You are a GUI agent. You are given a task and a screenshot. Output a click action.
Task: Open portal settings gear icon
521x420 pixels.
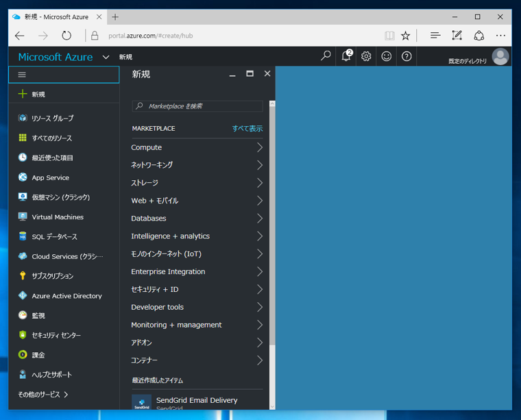coord(366,56)
